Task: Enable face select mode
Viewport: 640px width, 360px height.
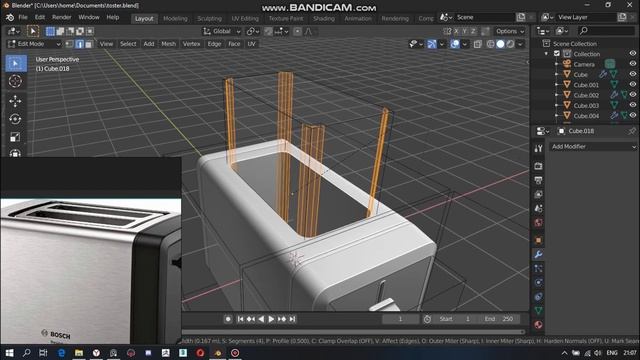Action: [x=89, y=44]
